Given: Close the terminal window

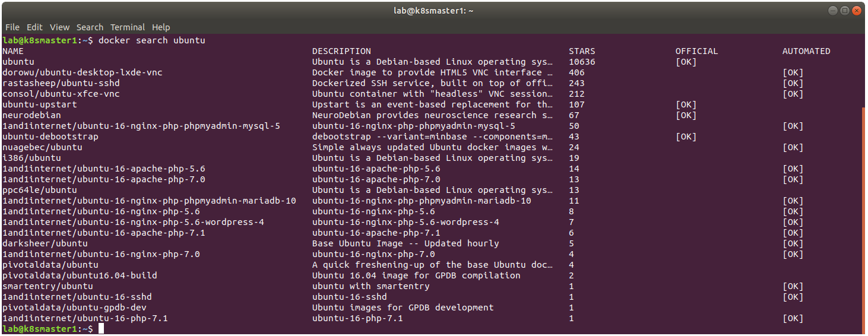Looking at the screenshot, I should [857, 11].
